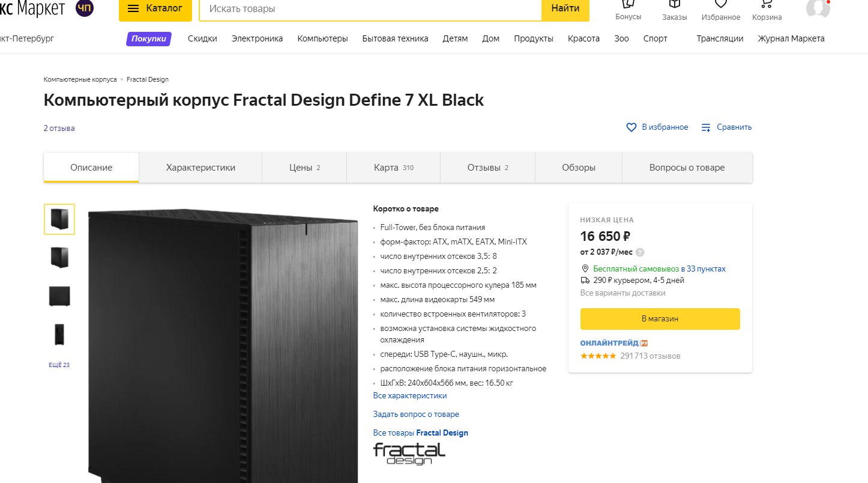Click the ЧП round badge near the logo
Viewport: 868px width, 483px height.
[85, 8]
